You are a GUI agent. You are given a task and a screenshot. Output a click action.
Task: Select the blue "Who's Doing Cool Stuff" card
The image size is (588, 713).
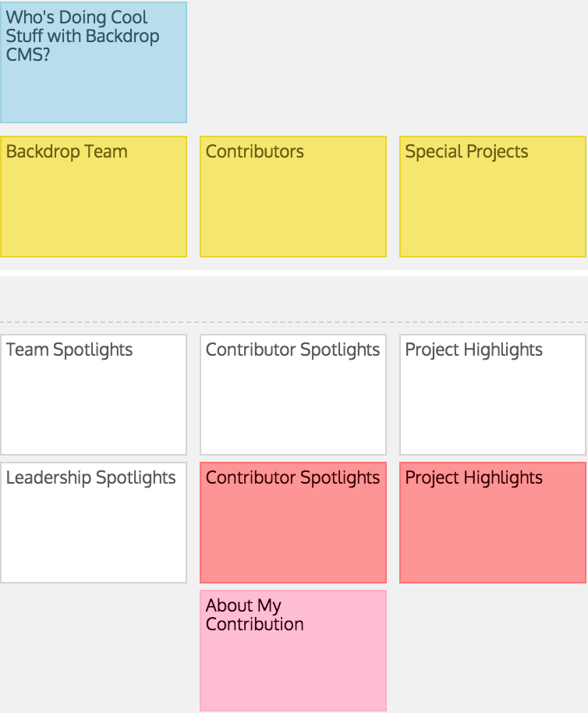[94, 62]
